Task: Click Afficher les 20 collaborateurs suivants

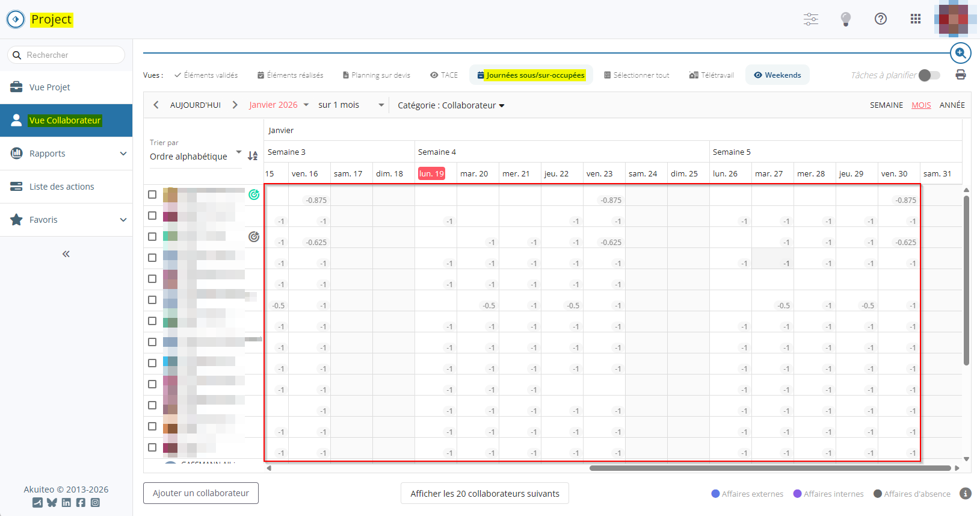Action: pyautogui.click(x=485, y=494)
